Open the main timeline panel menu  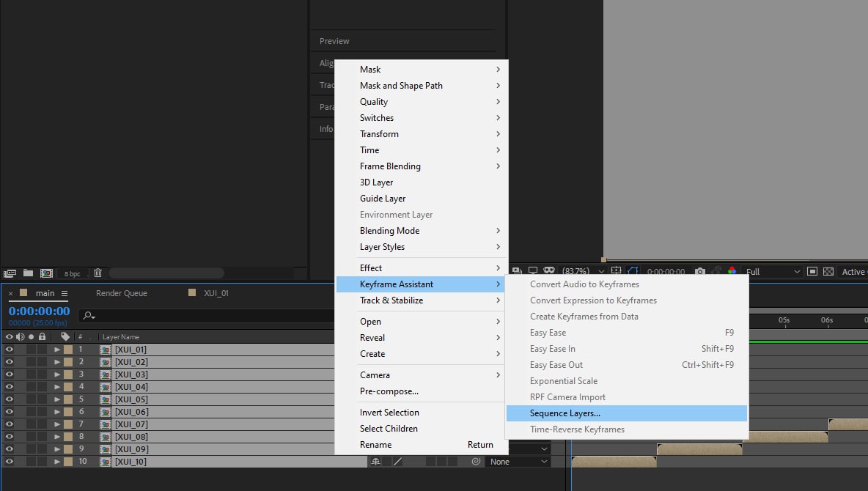point(65,293)
